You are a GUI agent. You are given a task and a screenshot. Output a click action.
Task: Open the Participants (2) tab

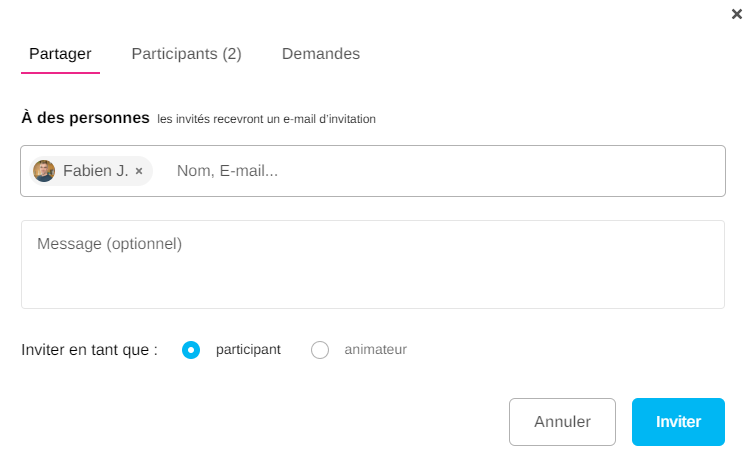(186, 54)
